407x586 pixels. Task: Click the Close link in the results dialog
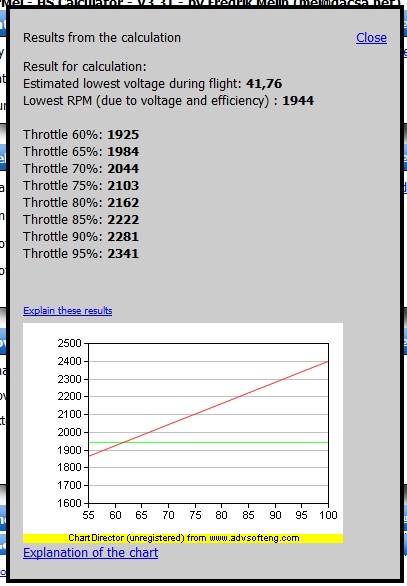pos(371,38)
